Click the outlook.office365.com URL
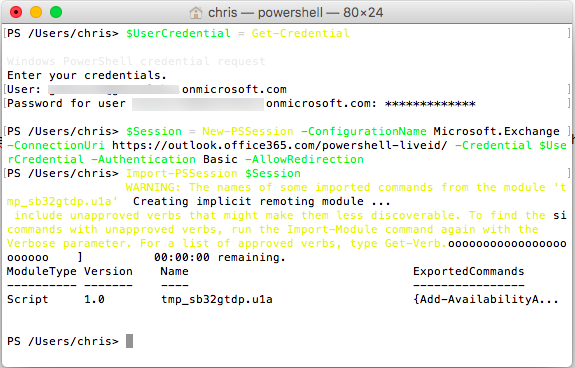The image size is (575, 368). click(x=280, y=145)
